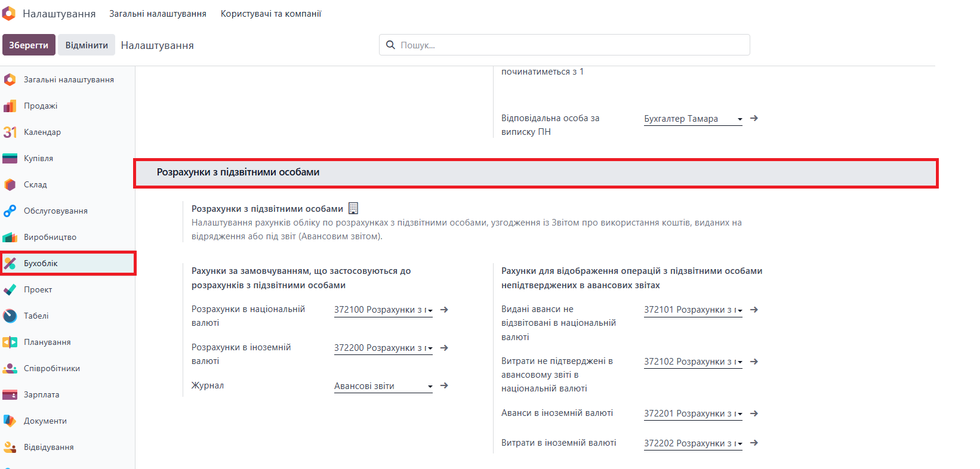Open the Timesheets (Табелі) sidebar icon

(x=10, y=316)
